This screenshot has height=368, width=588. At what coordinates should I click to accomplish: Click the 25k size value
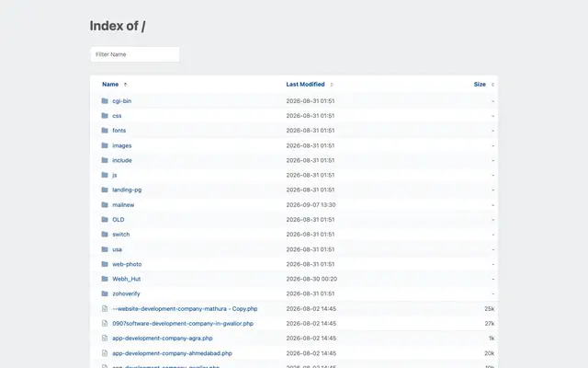489,309
